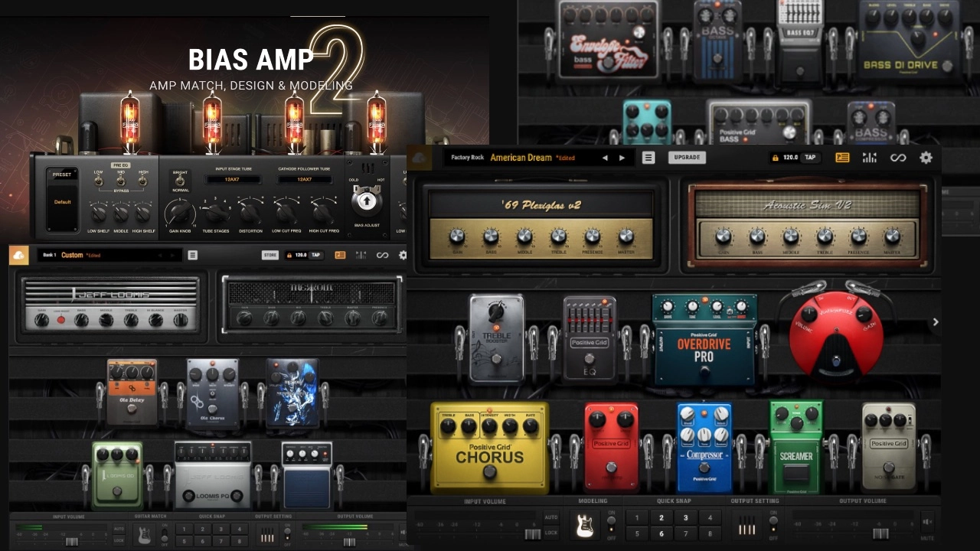The width and height of the screenshot is (980, 551).
Task: Click the STORE button in the Custom window
Action: point(270,255)
